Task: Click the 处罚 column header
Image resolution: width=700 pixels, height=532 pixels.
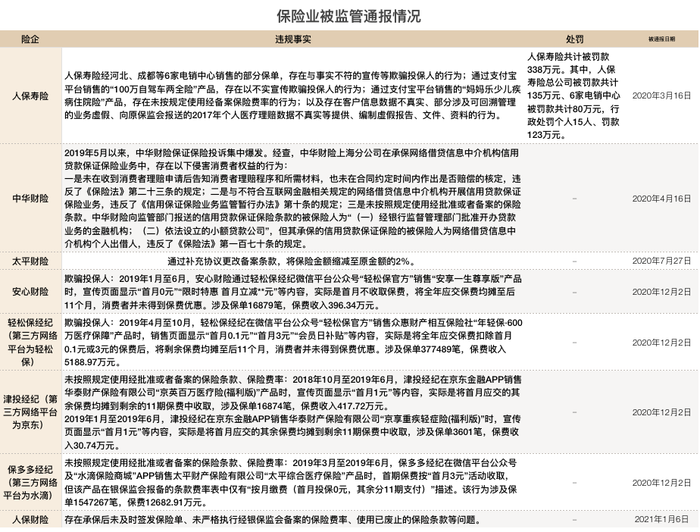Action: (574, 39)
